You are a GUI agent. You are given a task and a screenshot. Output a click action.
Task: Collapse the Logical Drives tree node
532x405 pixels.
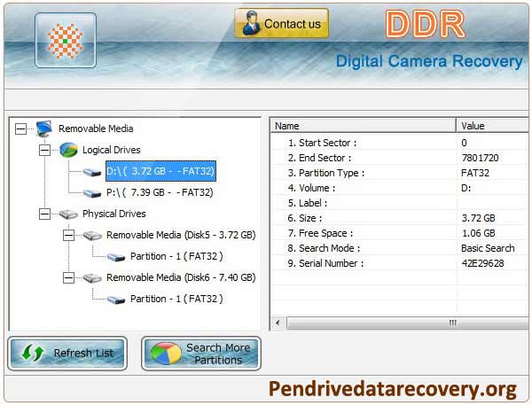44,150
